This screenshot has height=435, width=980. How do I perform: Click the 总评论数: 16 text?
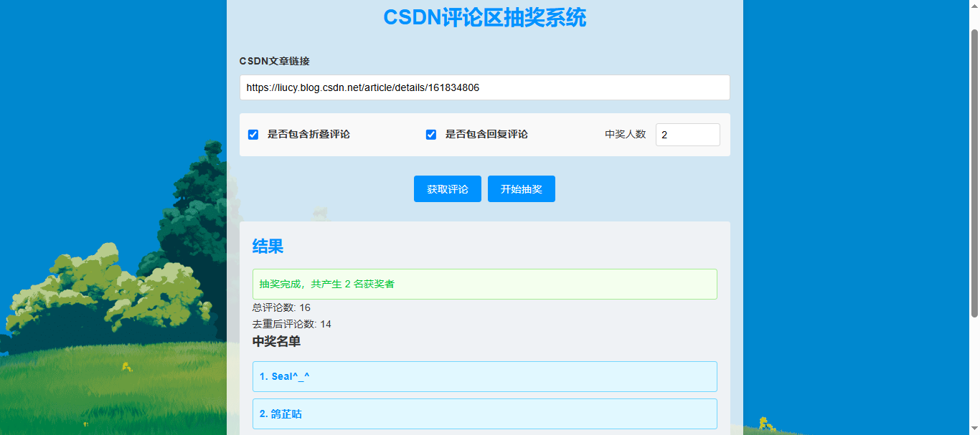281,308
